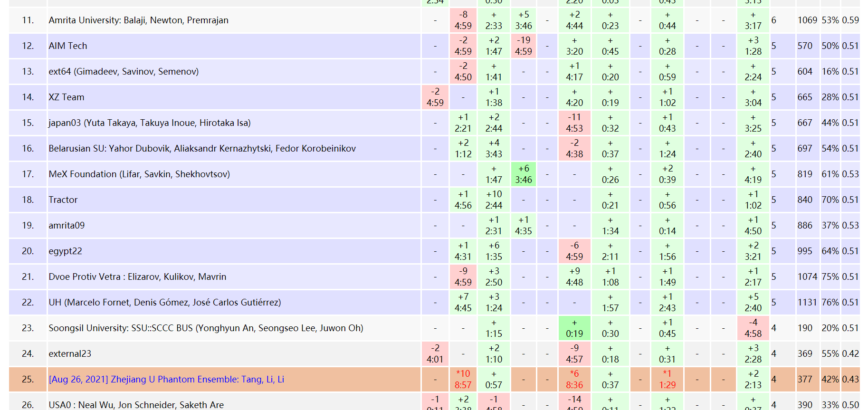Click MeX Foundation's green +6 3:46 cell

click(523, 174)
